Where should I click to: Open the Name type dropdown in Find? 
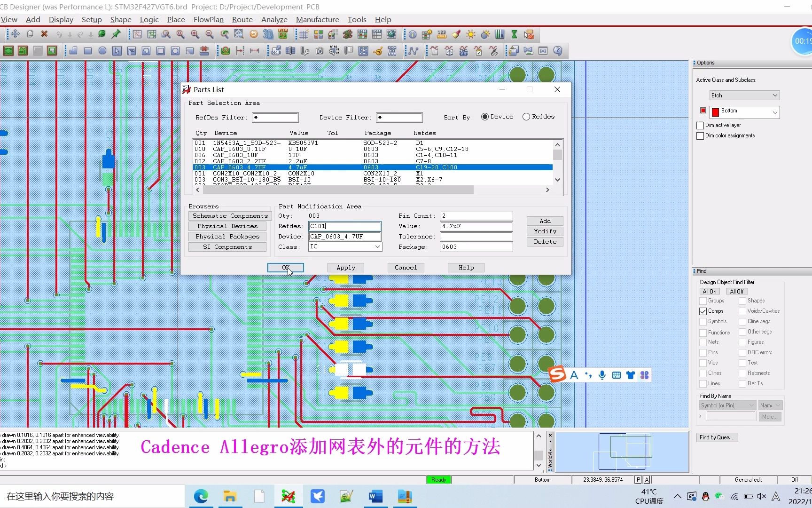770,405
